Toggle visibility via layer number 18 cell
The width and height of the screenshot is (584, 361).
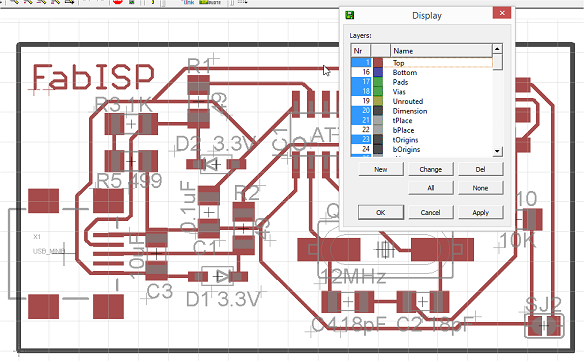(361, 92)
